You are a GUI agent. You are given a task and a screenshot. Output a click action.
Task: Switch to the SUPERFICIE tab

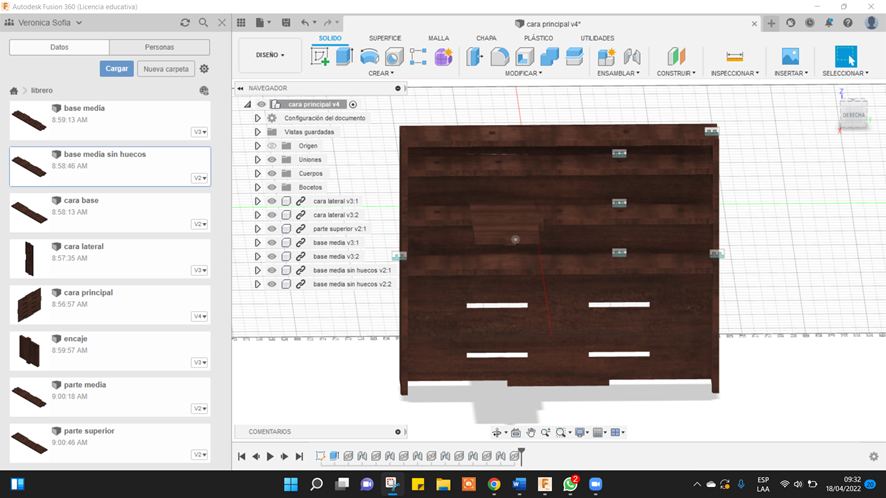(385, 38)
